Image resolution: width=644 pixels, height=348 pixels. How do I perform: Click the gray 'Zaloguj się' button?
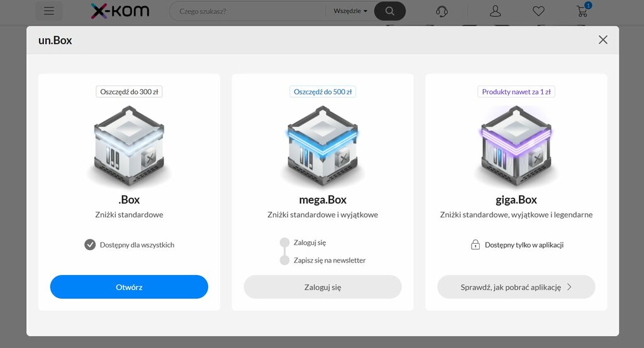pyautogui.click(x=323, y=287)
